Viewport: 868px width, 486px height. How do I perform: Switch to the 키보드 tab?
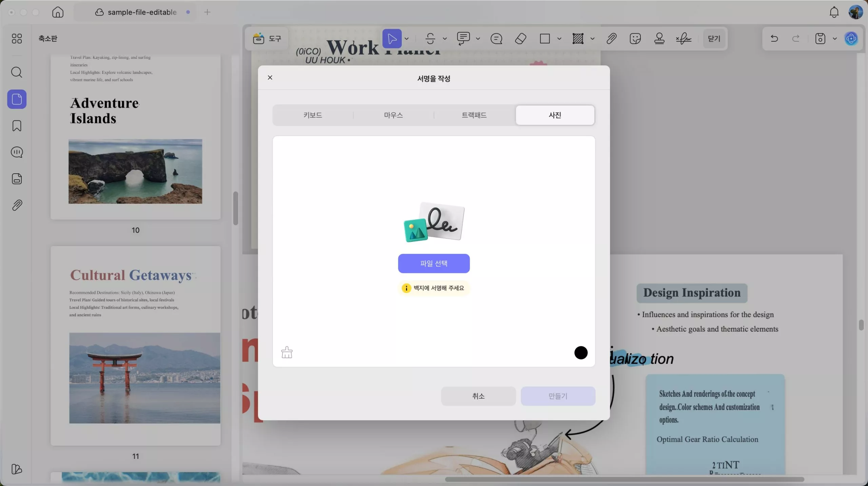(x=313, y=115)
